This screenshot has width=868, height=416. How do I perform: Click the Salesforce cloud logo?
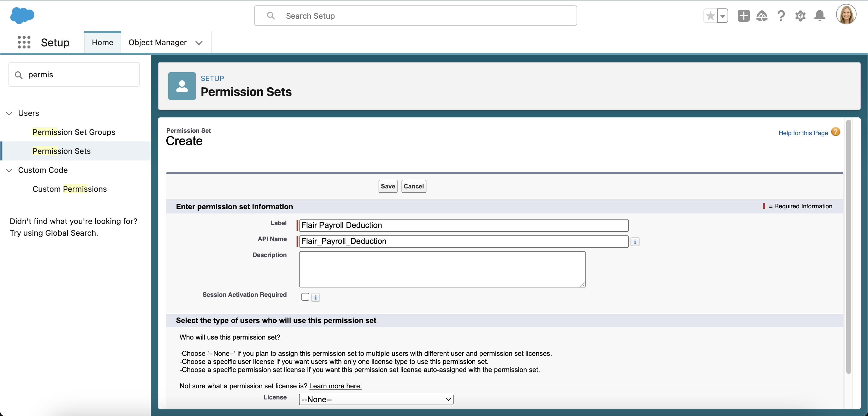(22, 15)
